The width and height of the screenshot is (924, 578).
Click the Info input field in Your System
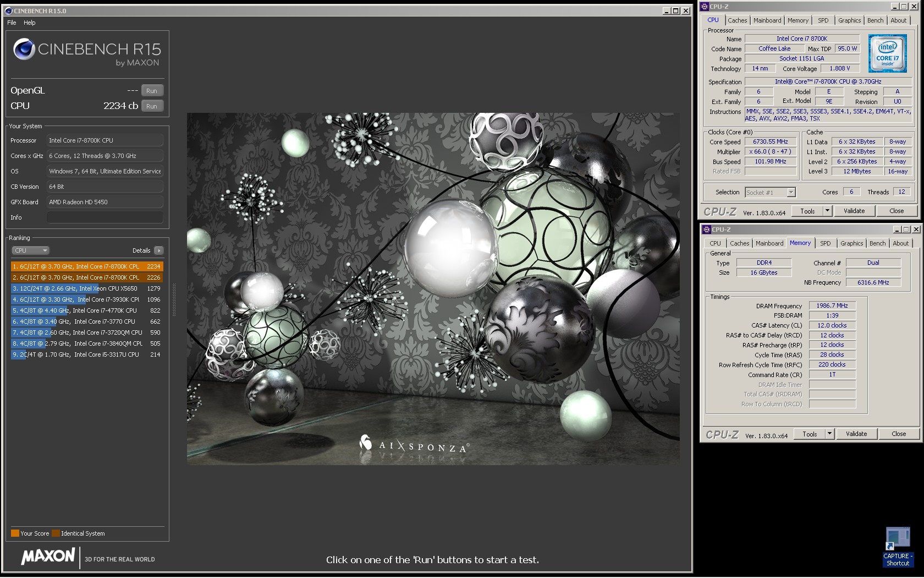(105, 217)
